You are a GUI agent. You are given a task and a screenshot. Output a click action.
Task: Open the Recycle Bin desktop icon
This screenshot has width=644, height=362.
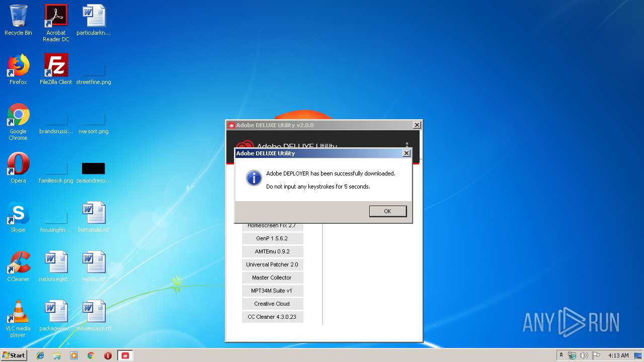[18, 20]
